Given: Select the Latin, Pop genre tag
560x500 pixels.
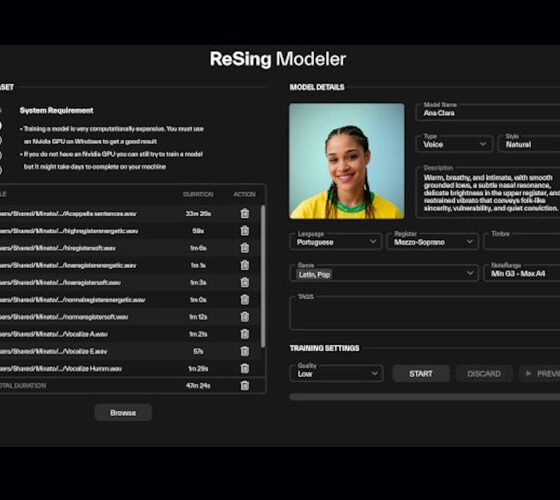Looking at the screenshot, I should coord(314,275).
